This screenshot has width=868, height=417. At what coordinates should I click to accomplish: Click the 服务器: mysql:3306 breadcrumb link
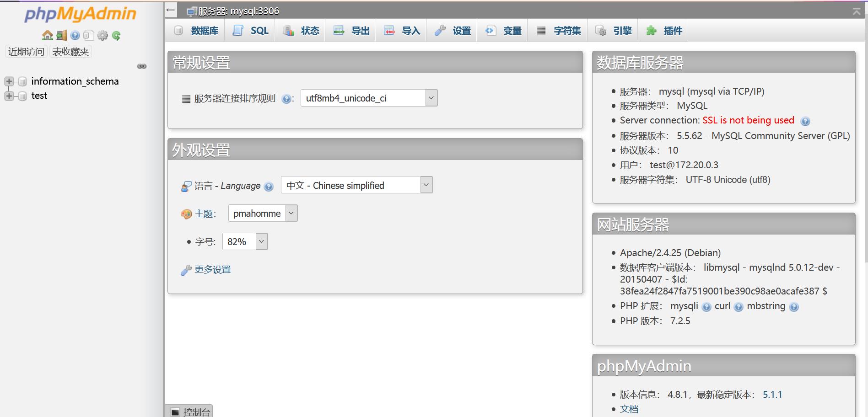238,11
